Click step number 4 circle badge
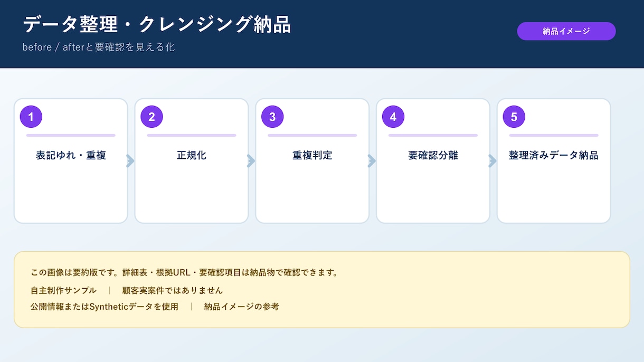The height and width of the screenshot is (362, 644). pos(393,117)
